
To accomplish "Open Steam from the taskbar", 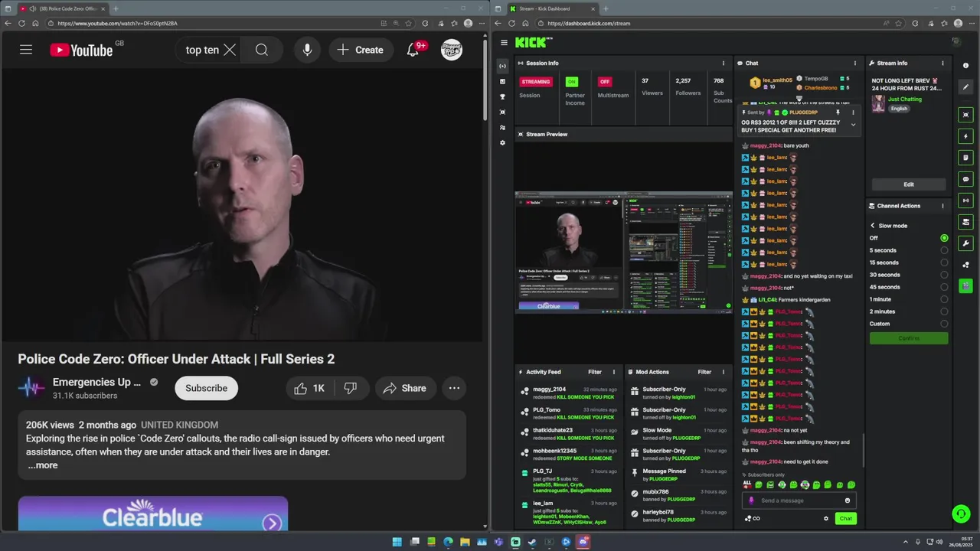I will pyautogui.click(x=532, y=542).
